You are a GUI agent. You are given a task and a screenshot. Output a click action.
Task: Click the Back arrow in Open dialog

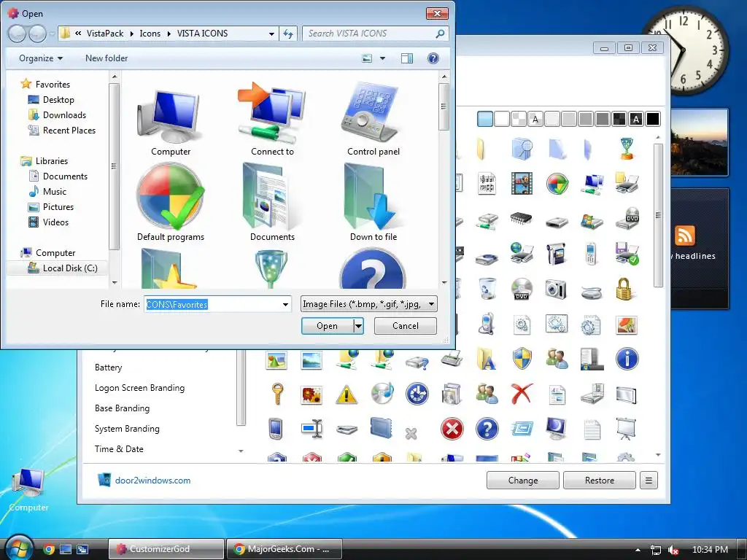(x=17, y=34)
